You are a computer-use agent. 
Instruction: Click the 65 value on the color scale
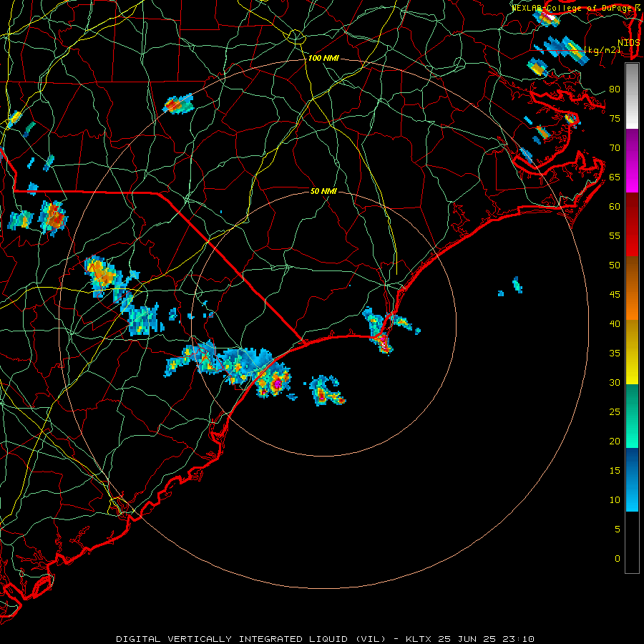point(615,177)
